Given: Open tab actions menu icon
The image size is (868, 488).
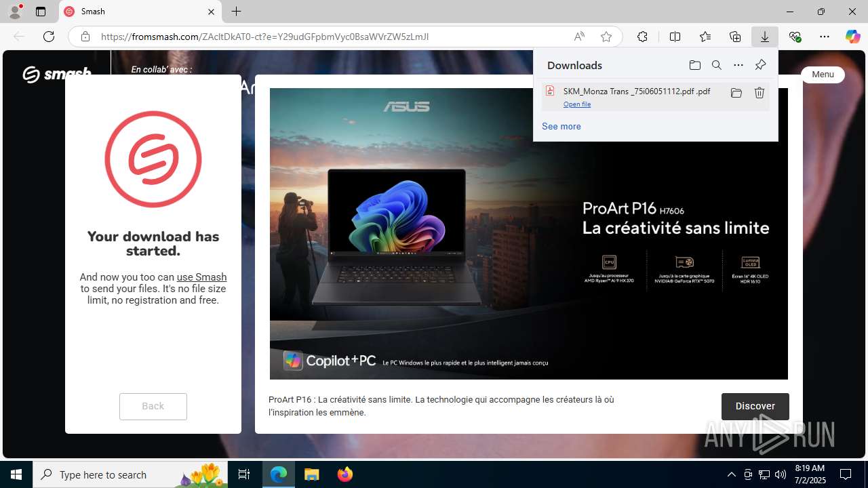Looking at the screenshot, I should [x=41, y=12].
